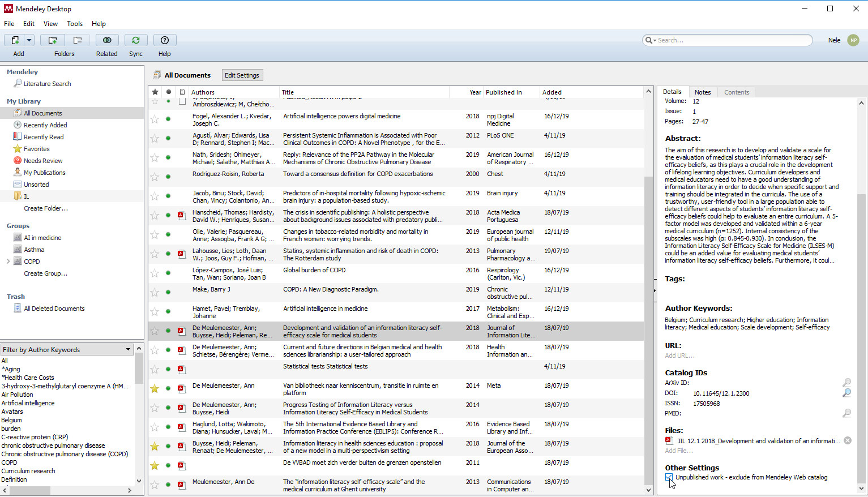The width and height of the screenshot is (868, 497).
Task: Open PDF of Hanscheid predatory publishing paper
Action: pyautogui.click(x=181, y=215)
